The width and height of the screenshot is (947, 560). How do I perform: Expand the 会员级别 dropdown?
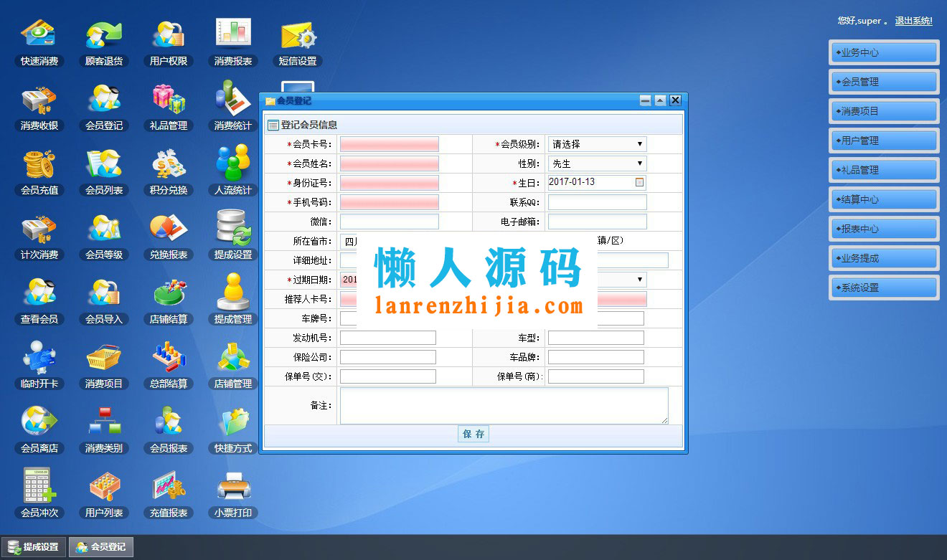(597, 144)
